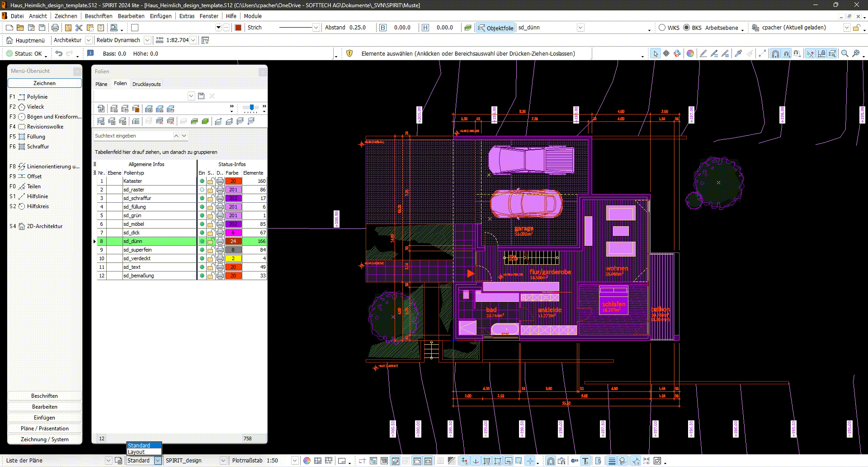Select the S4 2D-Architektur tool

coord(43,226)
